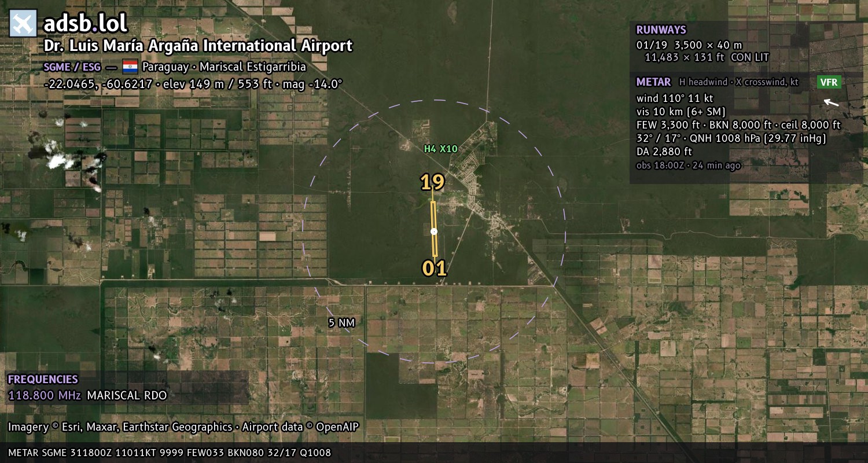Click the white wind direction arrow
Screen dimensions: 868x463
tap(831, 103)
